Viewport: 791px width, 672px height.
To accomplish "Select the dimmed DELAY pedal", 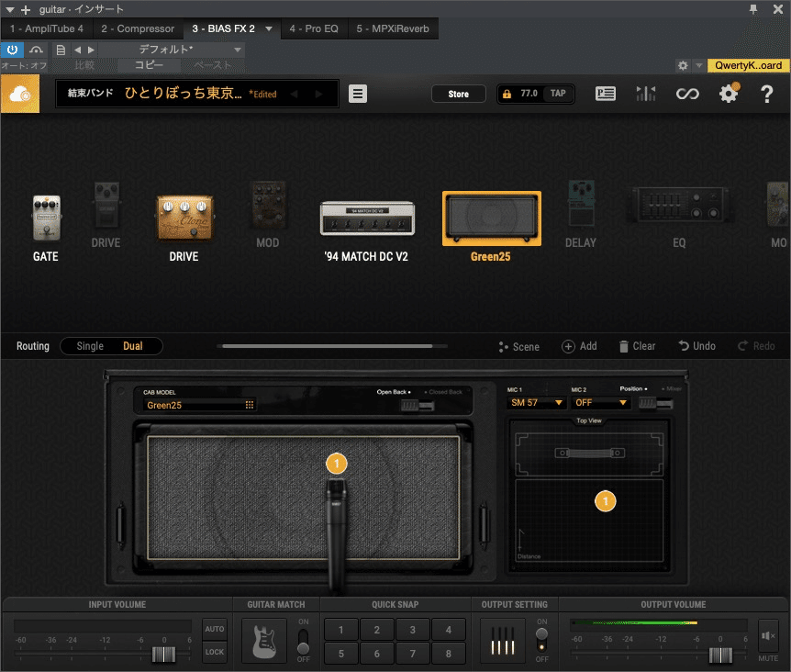I will tap(581, 203).
